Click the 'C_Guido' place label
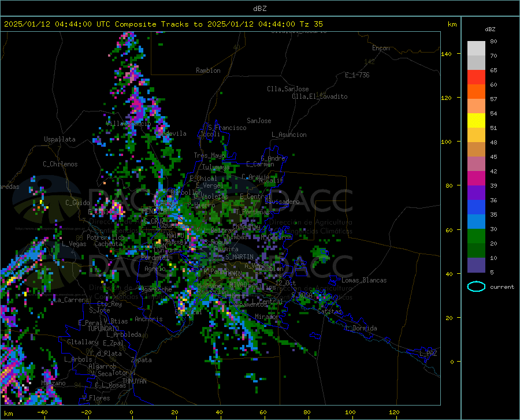 77,203
